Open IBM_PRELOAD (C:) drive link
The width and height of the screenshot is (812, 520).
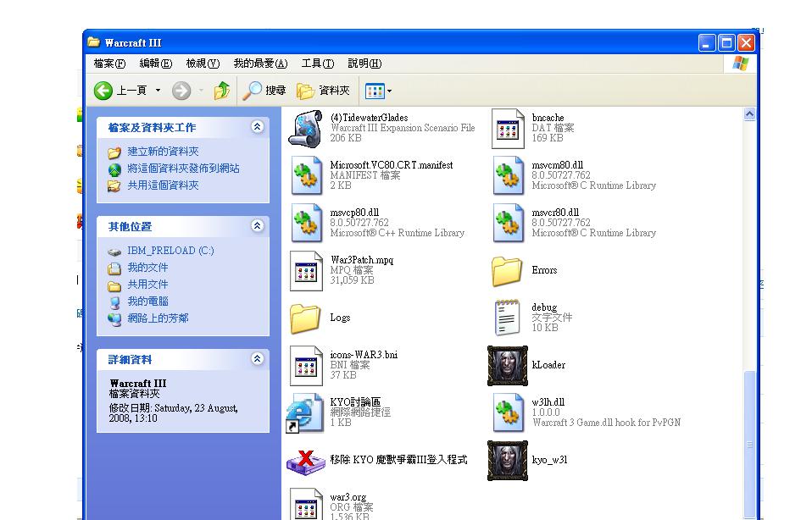(x=170, y=251)
